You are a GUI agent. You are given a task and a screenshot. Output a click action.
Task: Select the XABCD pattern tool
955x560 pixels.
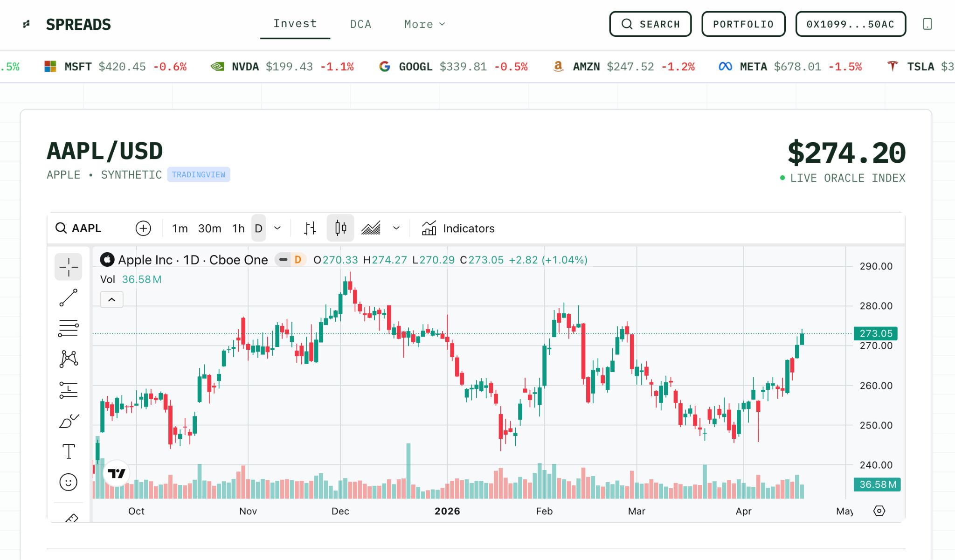pyautogui.click(x=68, y=359)
